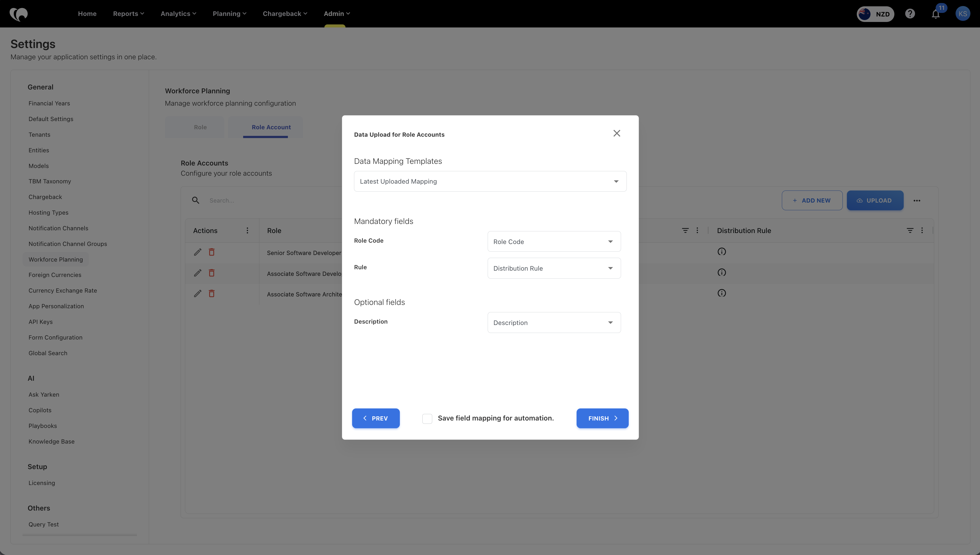Open the help question mark icon
This screenshot has width=980, height=555.
[x=910, y=14]
